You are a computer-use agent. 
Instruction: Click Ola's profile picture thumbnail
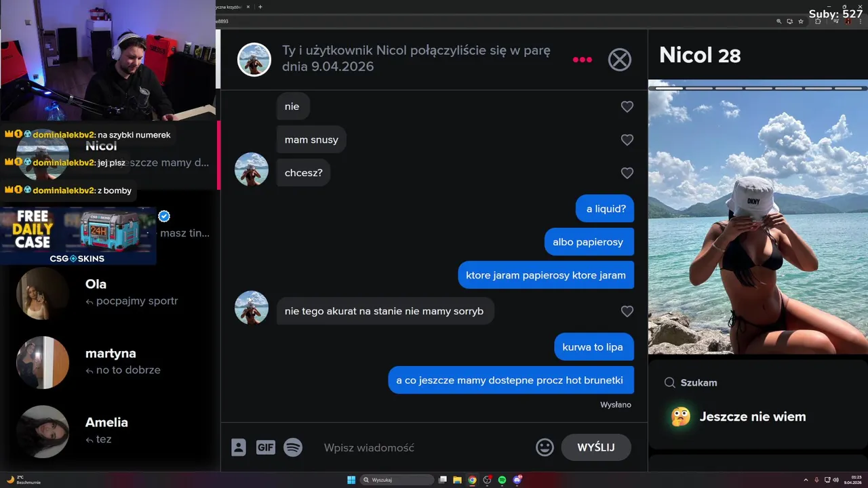coord(43,293)
